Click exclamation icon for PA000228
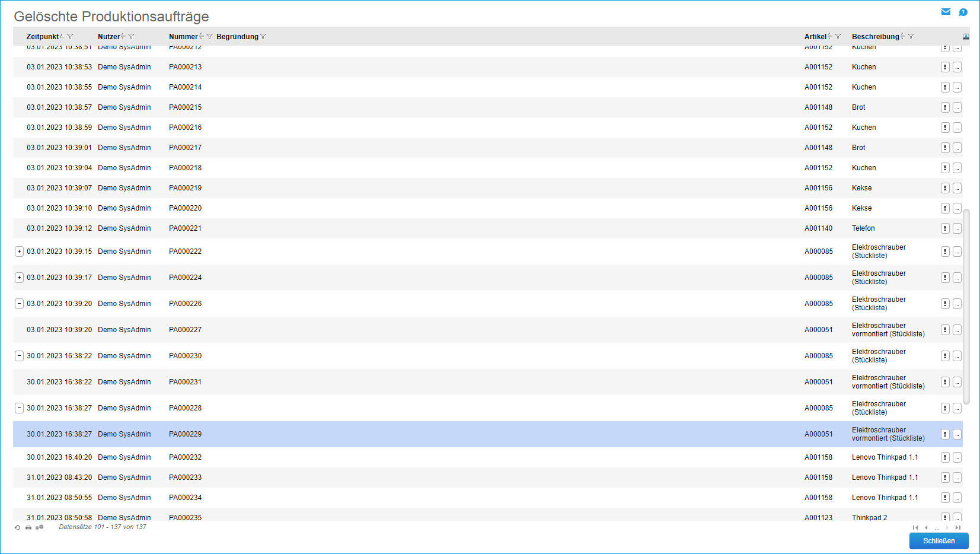The width and height of the screenshot is (980, 554). click(945, 408)
